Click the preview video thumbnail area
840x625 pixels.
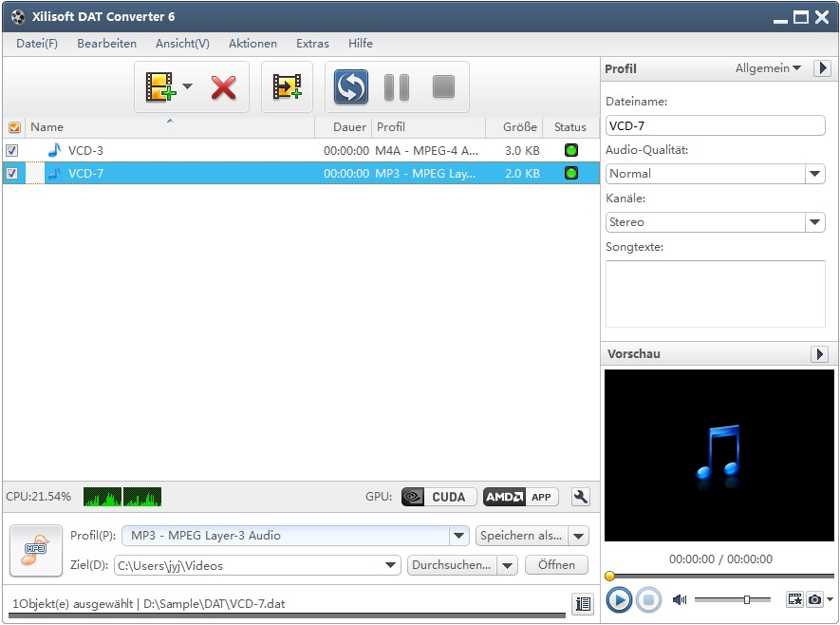719,455
